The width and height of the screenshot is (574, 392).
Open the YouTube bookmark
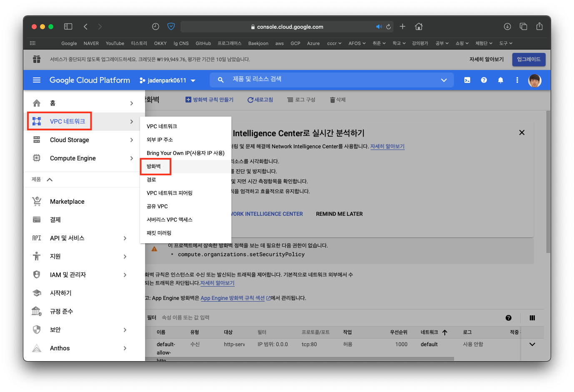(x=115, y=43)
